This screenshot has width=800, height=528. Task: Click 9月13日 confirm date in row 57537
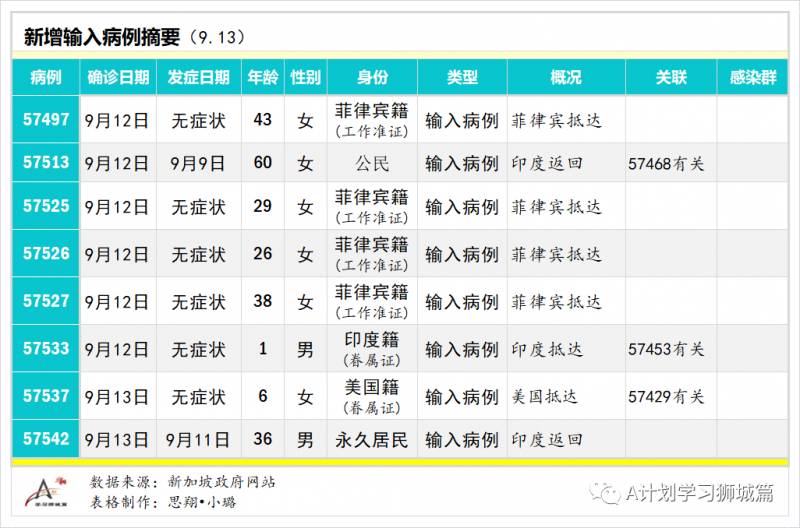tap(116, 396)
